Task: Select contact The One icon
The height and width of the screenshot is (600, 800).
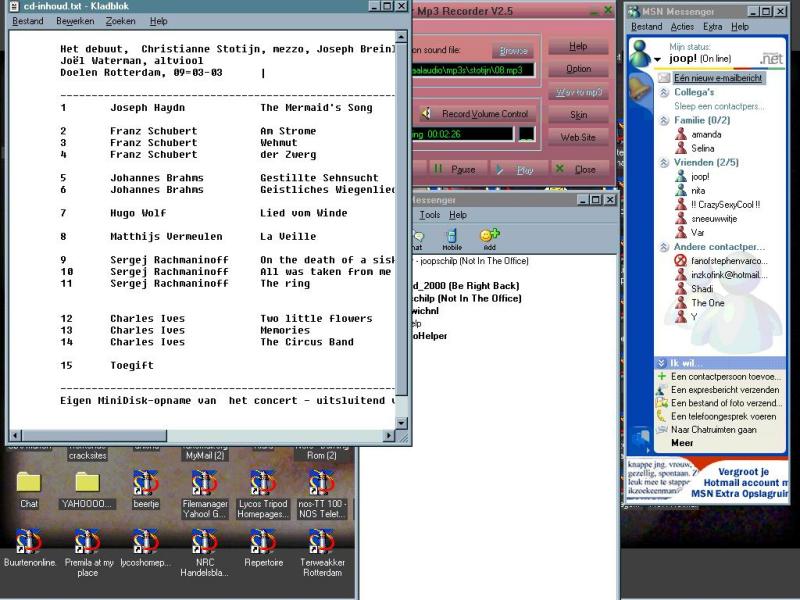Action: click(681, 303)
